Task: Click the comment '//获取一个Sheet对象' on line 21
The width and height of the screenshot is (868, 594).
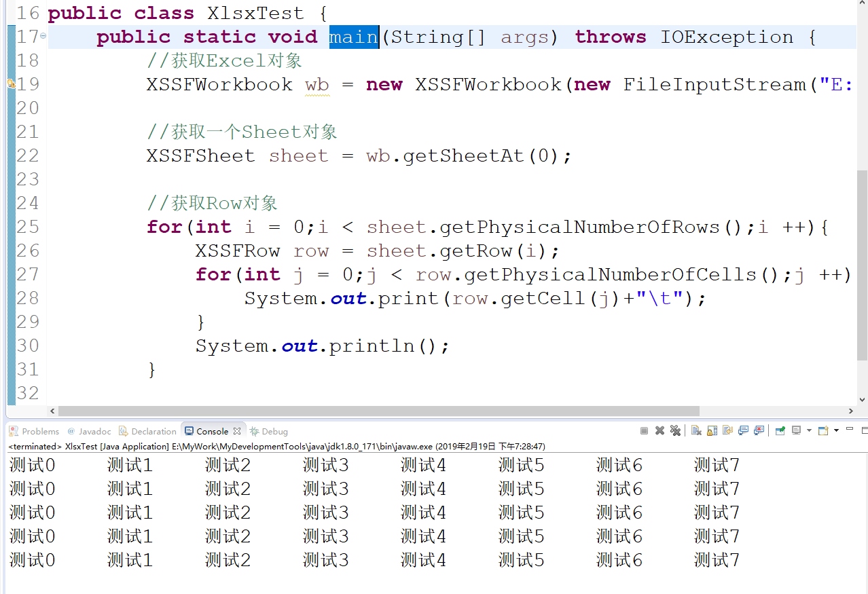Action: coord(242,132)
